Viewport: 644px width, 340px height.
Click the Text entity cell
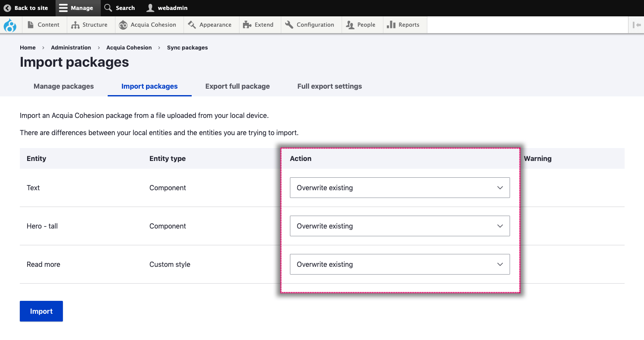click(x=33, y=188)
